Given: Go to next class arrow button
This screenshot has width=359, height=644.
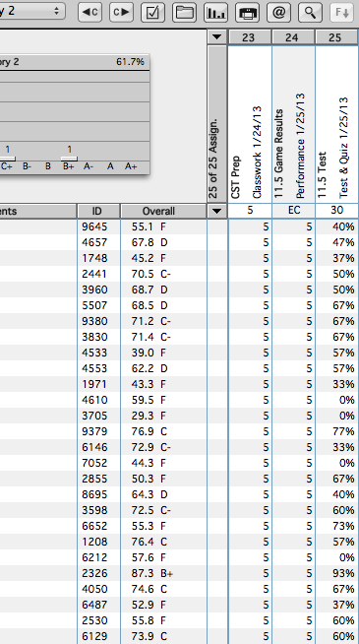Looking at the screenshot, I should point(121,12).
